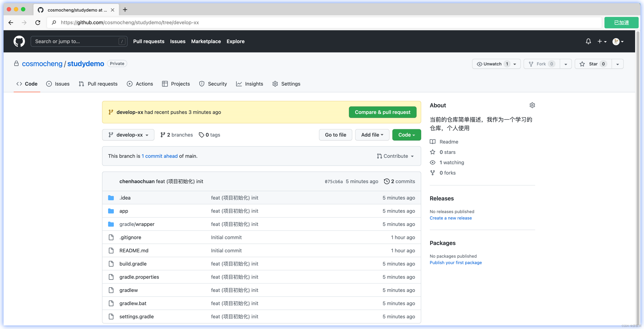The image size is (644, 329).
Task: Open the Projects tab
Action: [176, 84]
